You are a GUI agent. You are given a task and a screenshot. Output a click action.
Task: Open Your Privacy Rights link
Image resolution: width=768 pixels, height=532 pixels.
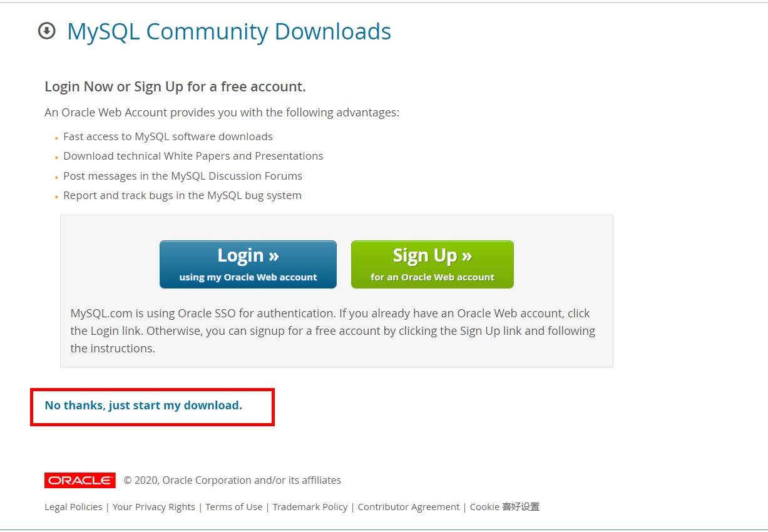pos(154,507)
